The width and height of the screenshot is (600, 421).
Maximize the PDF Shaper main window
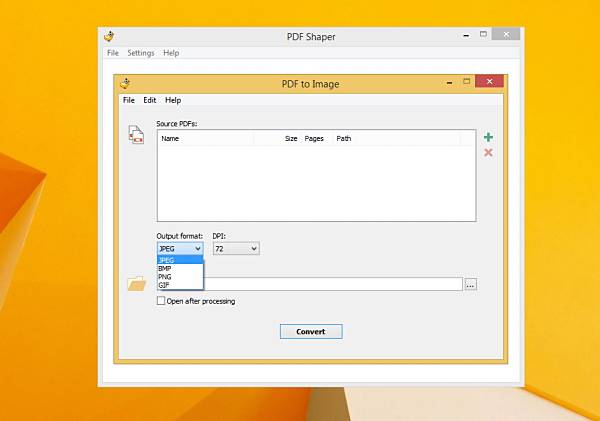[x=483, y=34]
